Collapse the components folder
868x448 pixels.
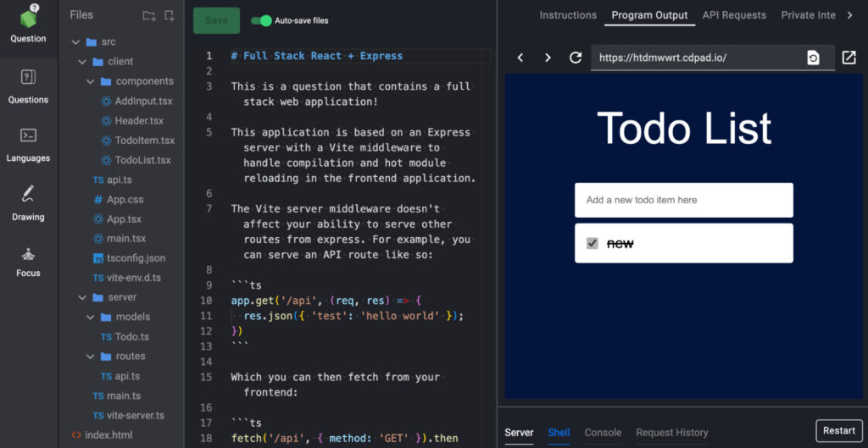click(91, 81)
